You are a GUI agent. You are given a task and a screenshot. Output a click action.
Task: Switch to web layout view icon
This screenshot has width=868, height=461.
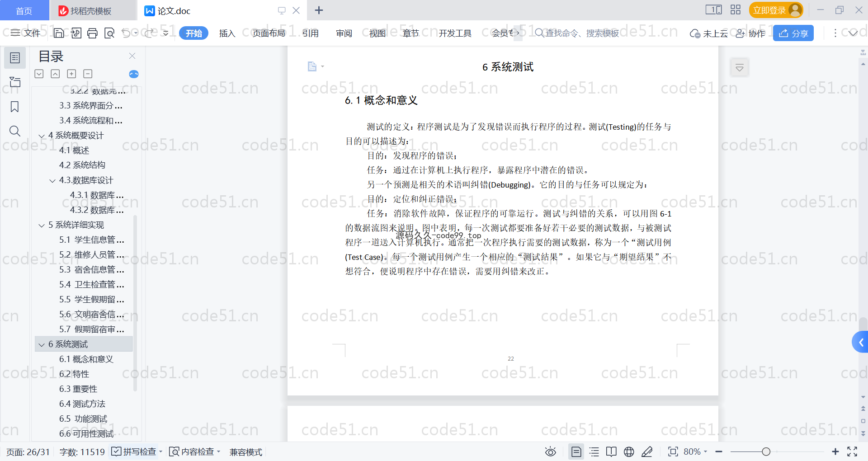coord(629,452)
